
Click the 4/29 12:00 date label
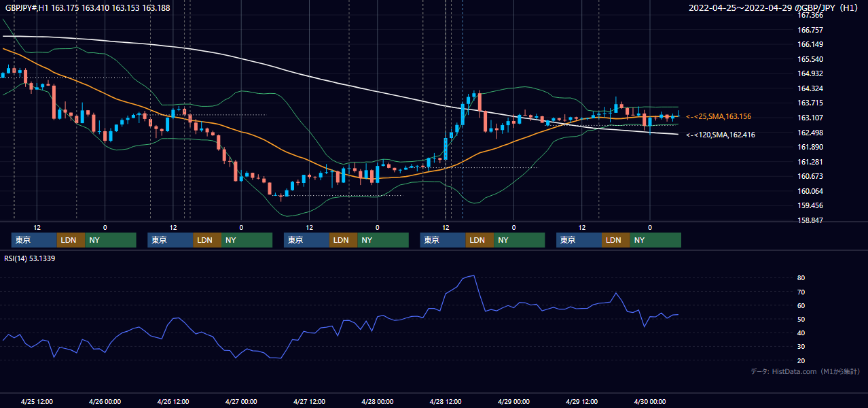[581, 401]
